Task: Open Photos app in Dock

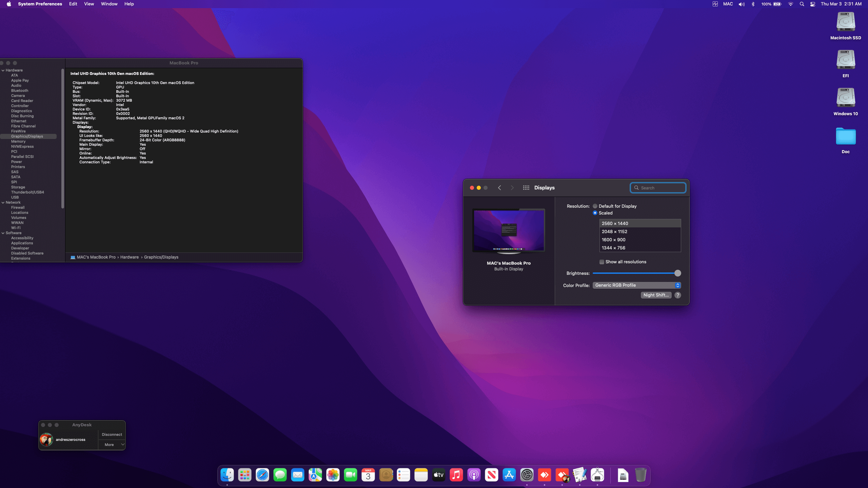Action: [x=333, y=475]
